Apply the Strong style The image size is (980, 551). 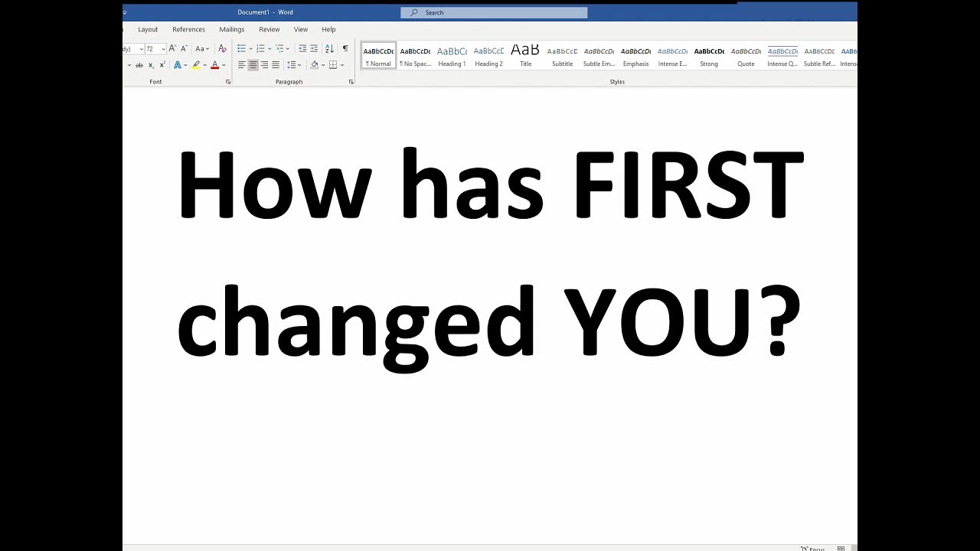tap(709, 56)
